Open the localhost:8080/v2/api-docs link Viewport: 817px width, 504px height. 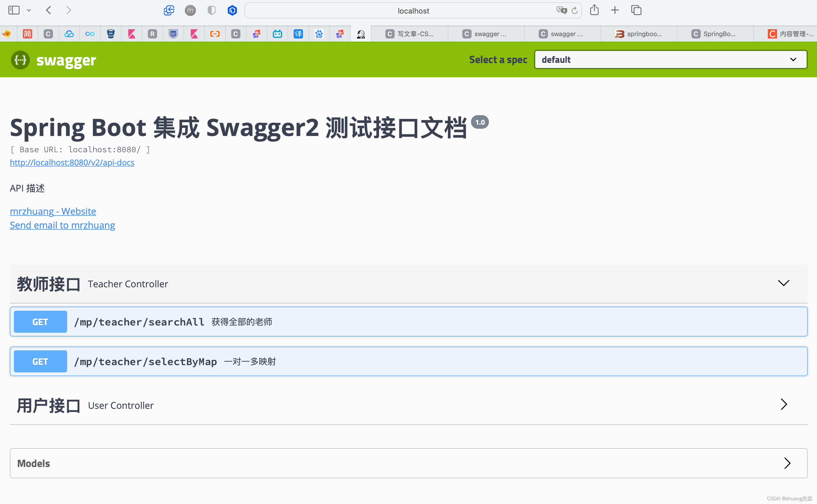(72, 162)
